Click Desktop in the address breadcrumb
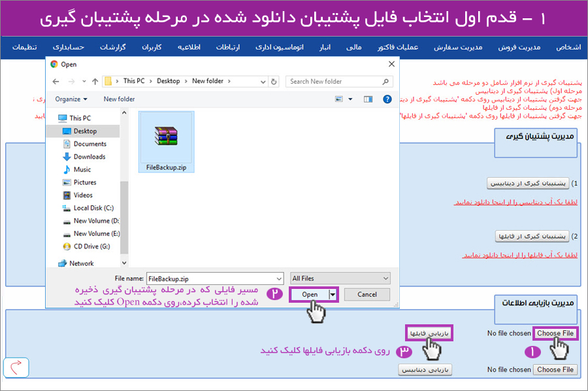Image resolution: width=588 pixels, height=391 pixels. (169, 81)
